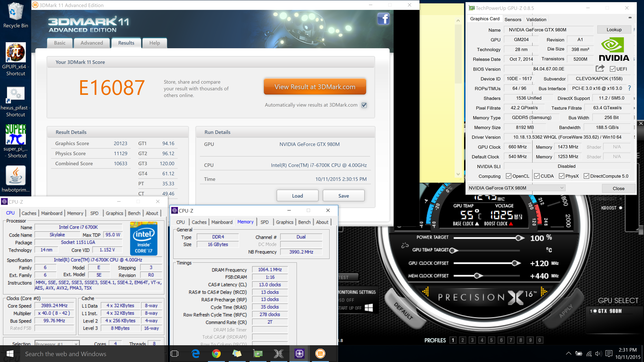Click the battery power tray icon
This screenshot has height=362, width=644.
[578, 353]
